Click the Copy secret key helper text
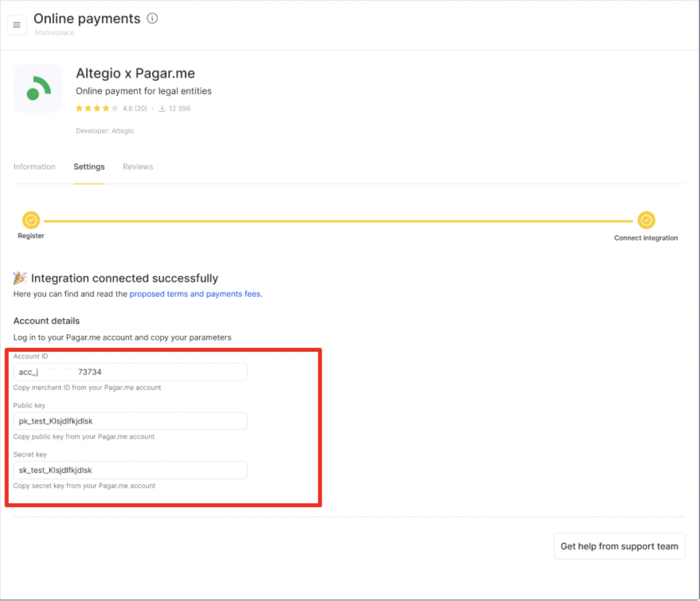Viewport: 700px width, 601px height. 84,486
